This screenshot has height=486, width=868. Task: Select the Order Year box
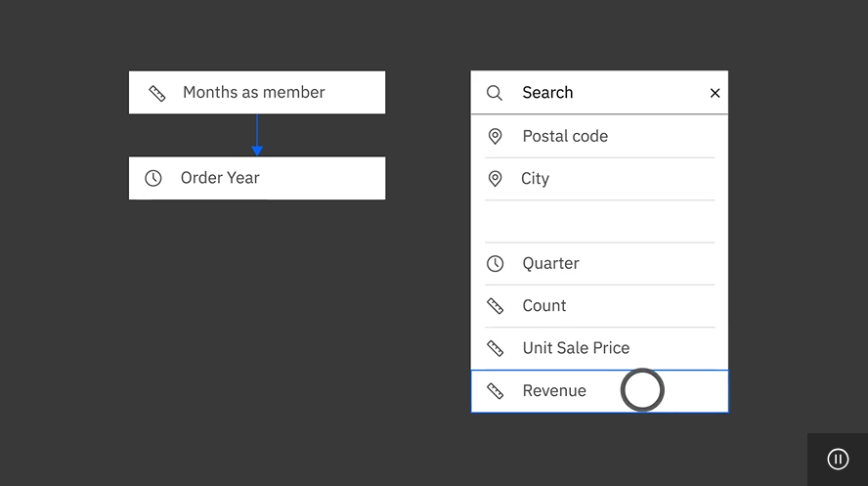[257, 178]
